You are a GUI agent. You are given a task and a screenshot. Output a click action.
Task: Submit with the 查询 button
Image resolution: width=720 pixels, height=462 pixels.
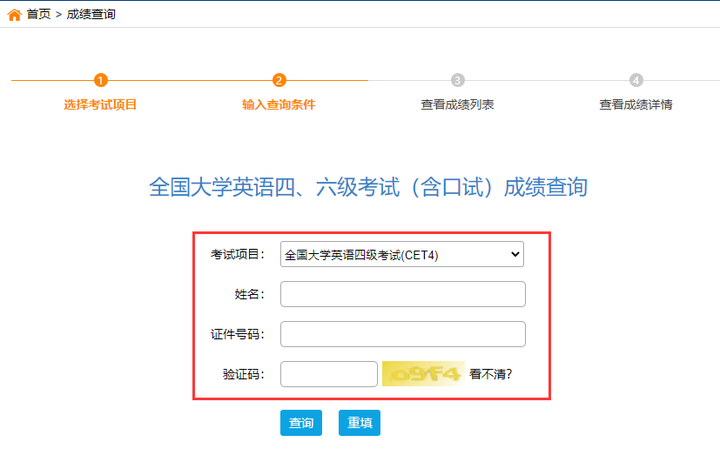(301, 423)
